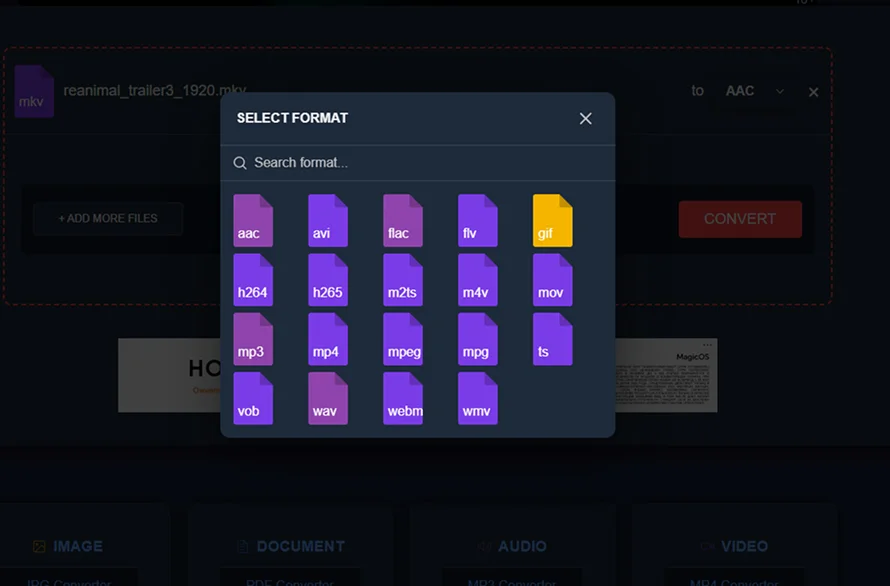The width and height of the screenshot is (890, 586).
Task: Select the flv format icon
Action: click(x=478, y=220)
